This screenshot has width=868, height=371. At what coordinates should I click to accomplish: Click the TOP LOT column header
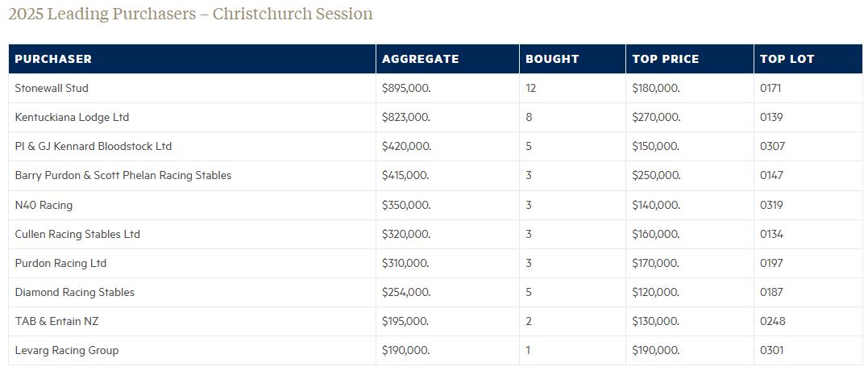pyautogui.click(x=787, y=59)
